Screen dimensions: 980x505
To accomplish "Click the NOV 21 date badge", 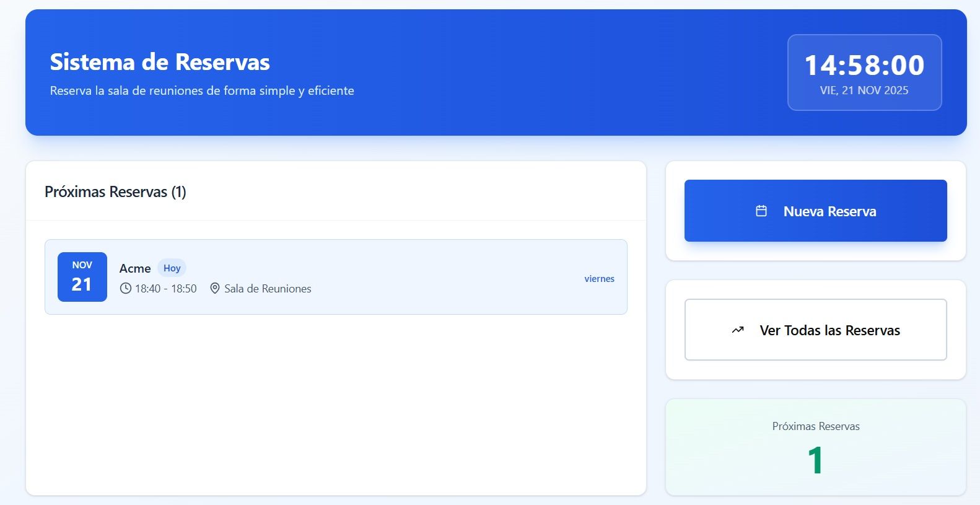I will (82, 277).
